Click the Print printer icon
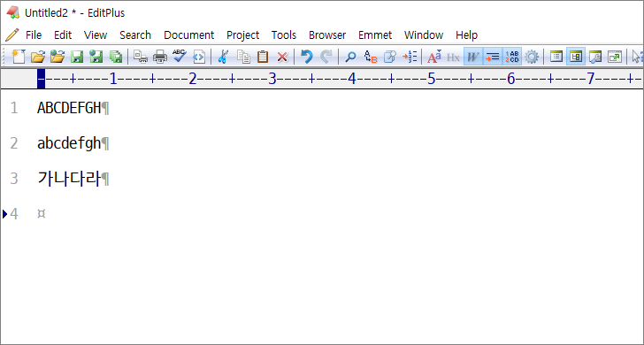The height and width of the screenshot is (345, 644). coord(160,57)
